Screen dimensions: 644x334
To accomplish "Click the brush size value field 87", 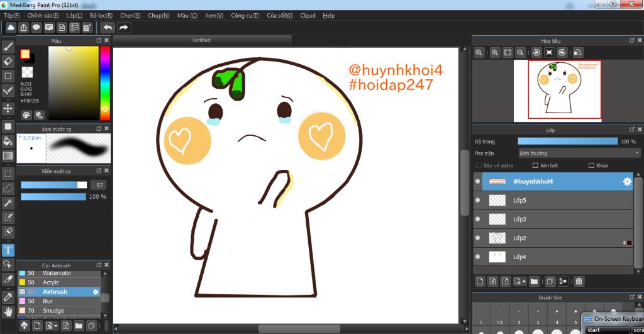I will [99, 185].
